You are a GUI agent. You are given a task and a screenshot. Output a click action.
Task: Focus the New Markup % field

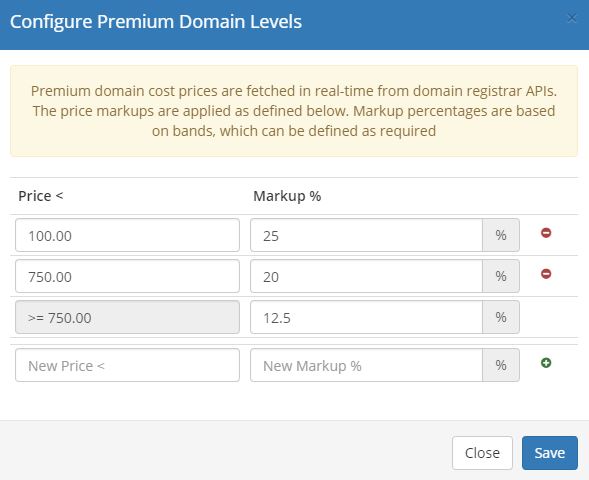click(366, 365)
